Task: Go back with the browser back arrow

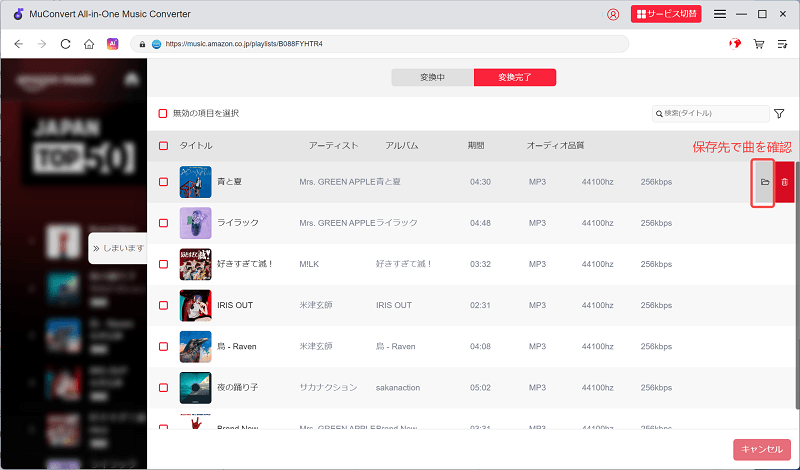Action: [x=19, y=44]
